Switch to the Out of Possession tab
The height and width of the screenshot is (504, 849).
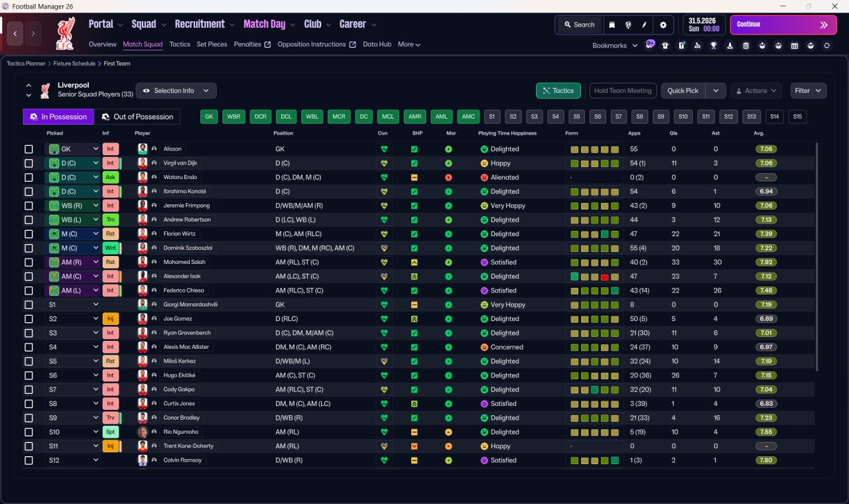click(x=137, y=117)
